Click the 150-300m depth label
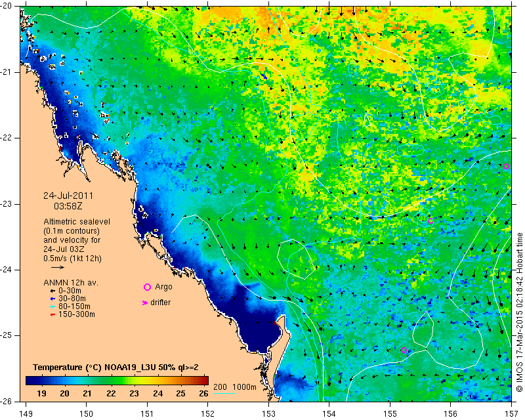Image resolution: width=525 pixels, height=420 pixels. [77, 314]
